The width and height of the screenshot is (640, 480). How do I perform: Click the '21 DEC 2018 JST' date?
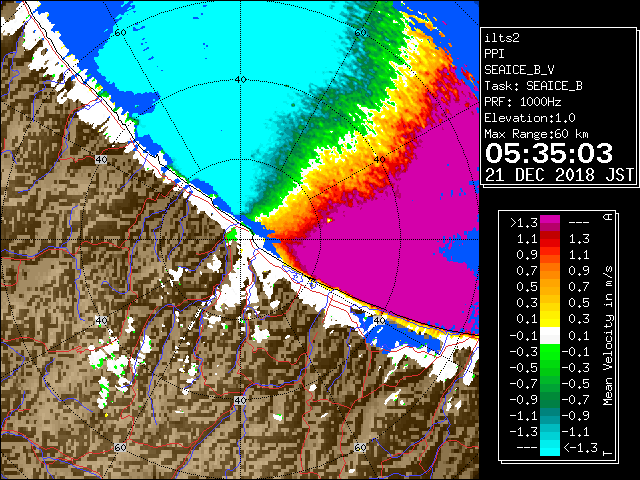click(559, 175)
